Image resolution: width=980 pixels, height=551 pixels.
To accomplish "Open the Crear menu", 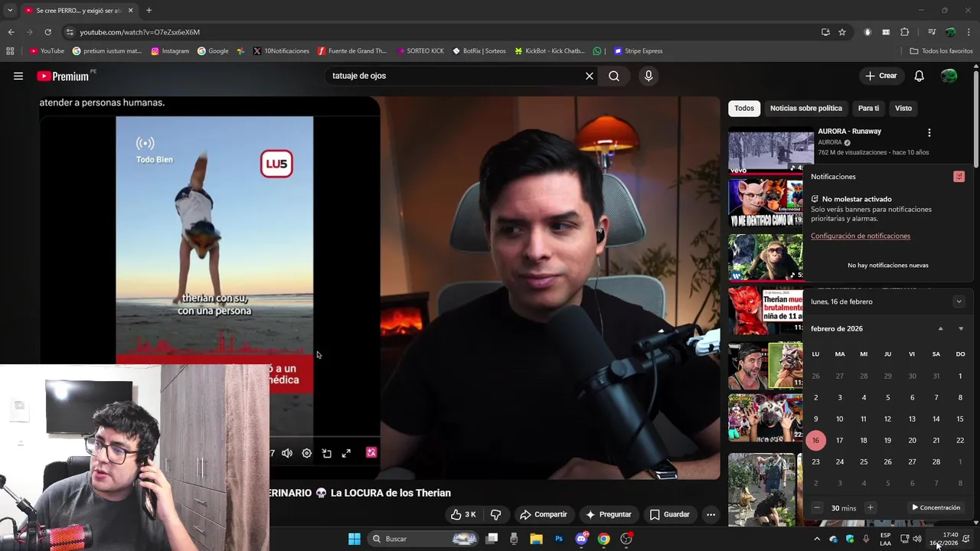I will click(x=880, y=76).
